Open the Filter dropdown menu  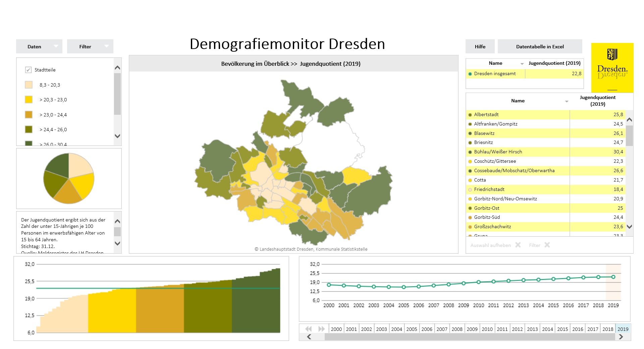point(90,47)
